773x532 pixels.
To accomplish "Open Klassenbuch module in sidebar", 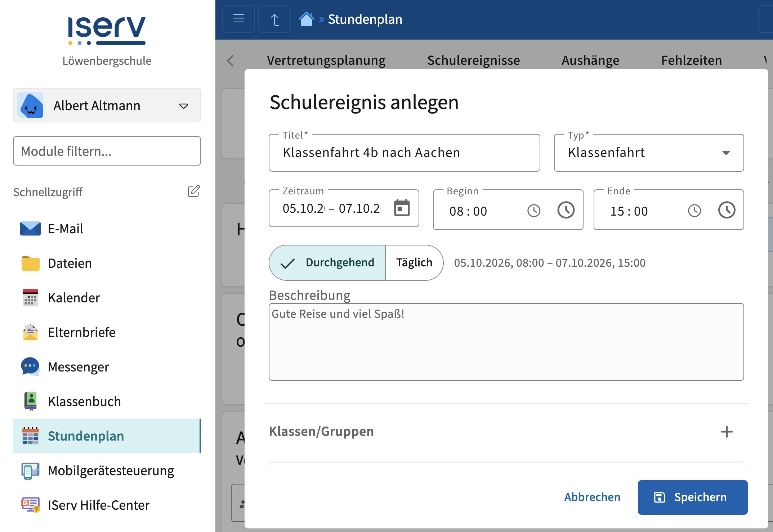I will click(x=107, y=401).
